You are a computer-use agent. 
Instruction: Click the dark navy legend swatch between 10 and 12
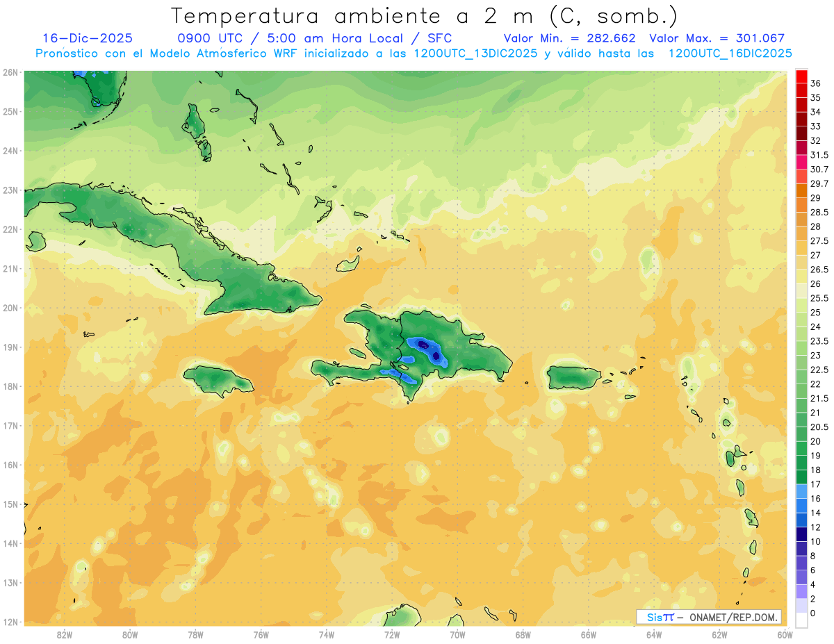[x=801, y=534]
